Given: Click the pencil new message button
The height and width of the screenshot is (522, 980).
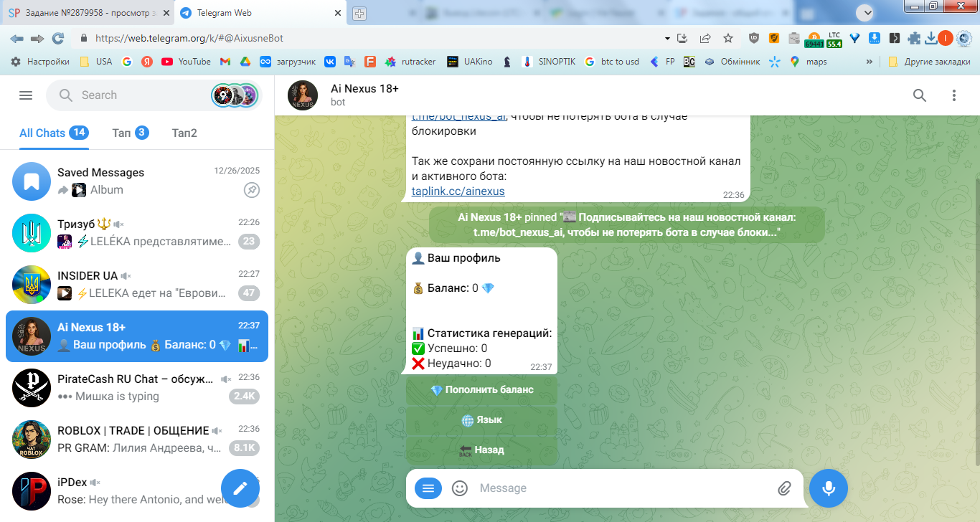Looking at the screenshot, I should [240, 488].
